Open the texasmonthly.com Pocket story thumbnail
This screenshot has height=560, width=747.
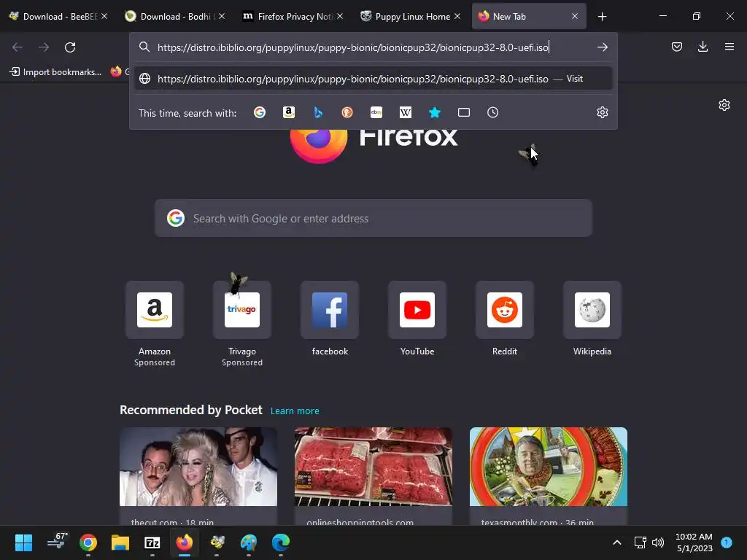[x=549, y=467]
